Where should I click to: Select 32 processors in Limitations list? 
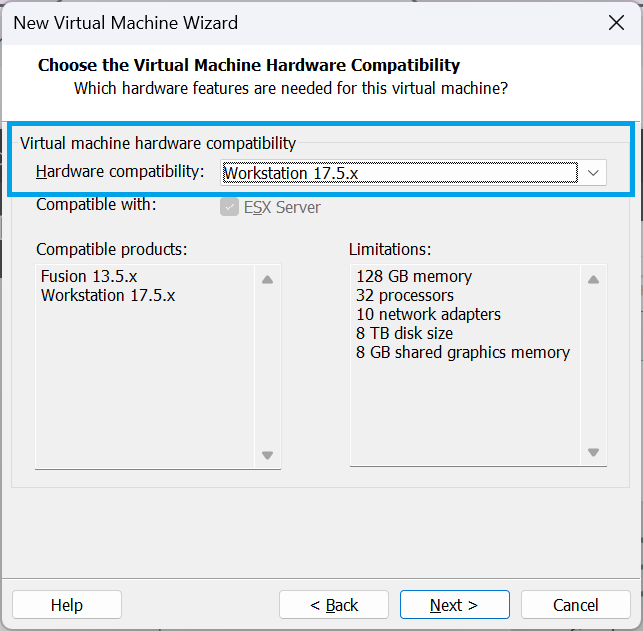tap(405, 295)
